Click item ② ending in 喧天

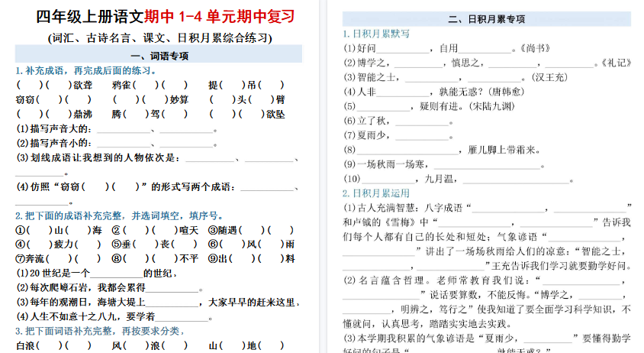[155, 231]
